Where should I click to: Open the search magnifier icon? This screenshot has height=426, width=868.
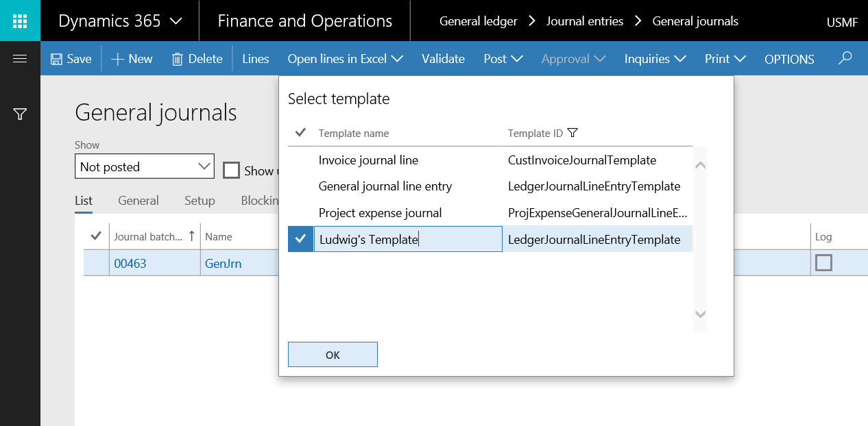click(x=845, y=59)
